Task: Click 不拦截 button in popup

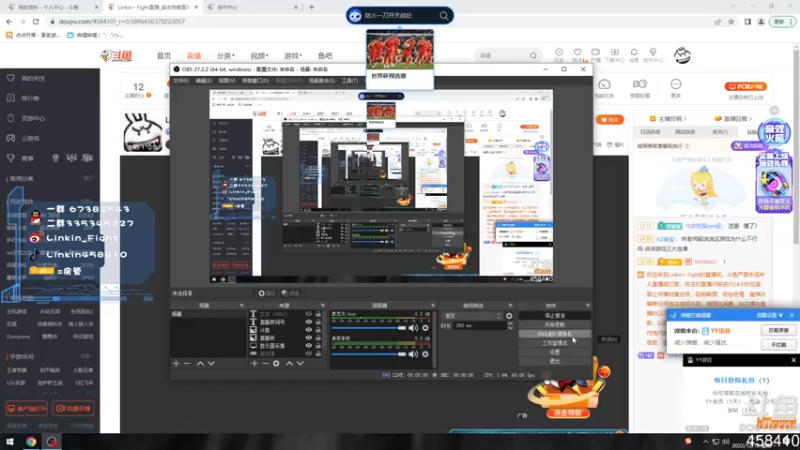Action: pyautogui.click(x=778, y=345)
